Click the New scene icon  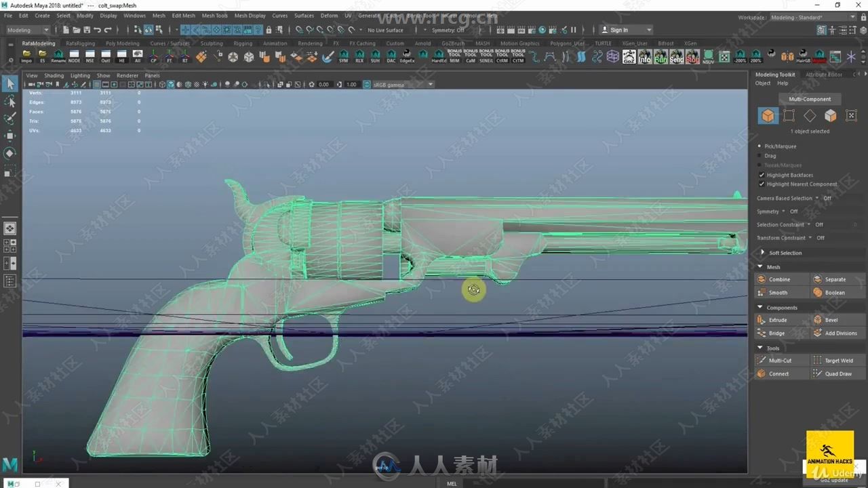[x=66, y=30]
